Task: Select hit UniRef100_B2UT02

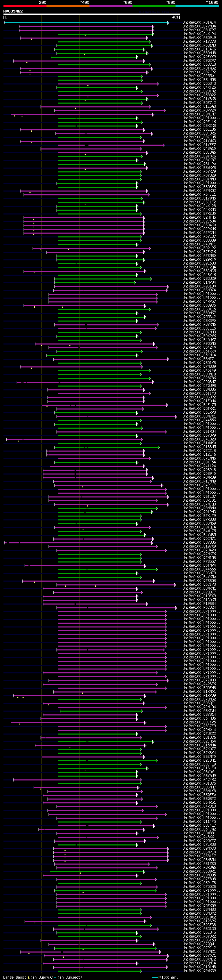Action: (x=199, y=91)
